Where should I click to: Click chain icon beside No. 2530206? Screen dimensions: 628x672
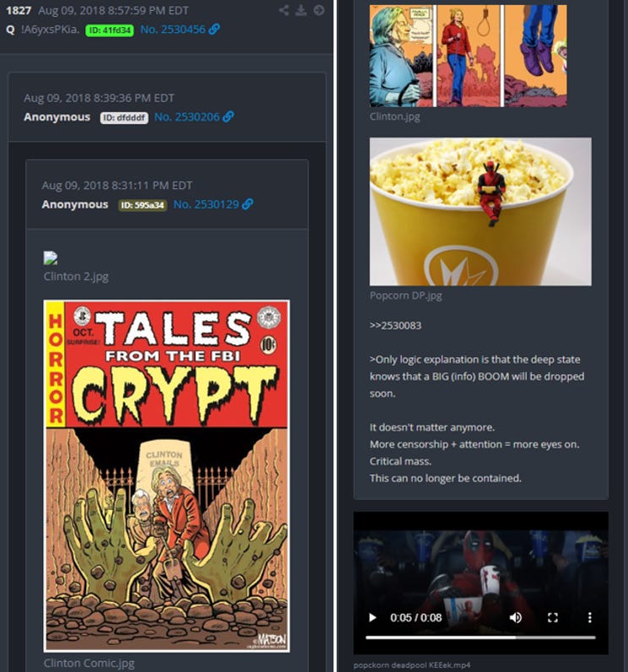[x=228, y=117]
